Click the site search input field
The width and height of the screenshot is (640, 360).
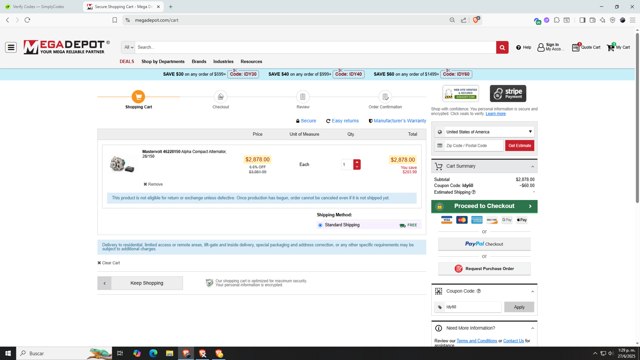pos(315,47)
